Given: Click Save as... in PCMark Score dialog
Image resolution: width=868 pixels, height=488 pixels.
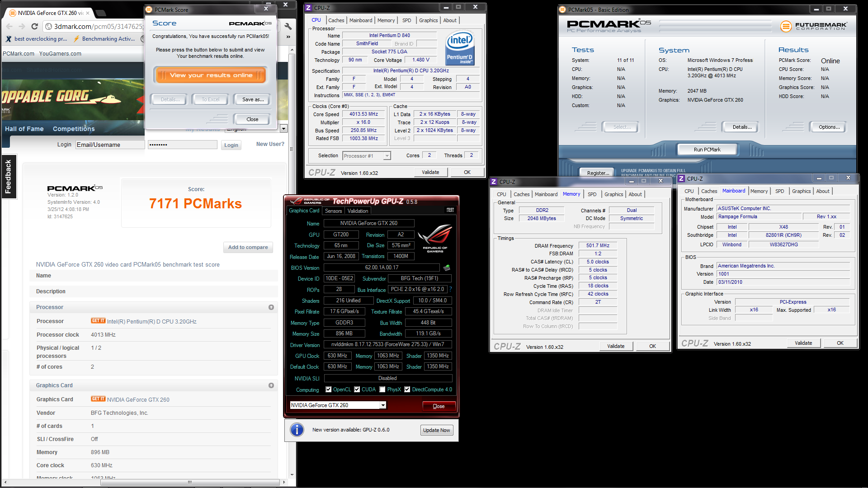Looking at the screenshot, I should [x=253, y=99].
